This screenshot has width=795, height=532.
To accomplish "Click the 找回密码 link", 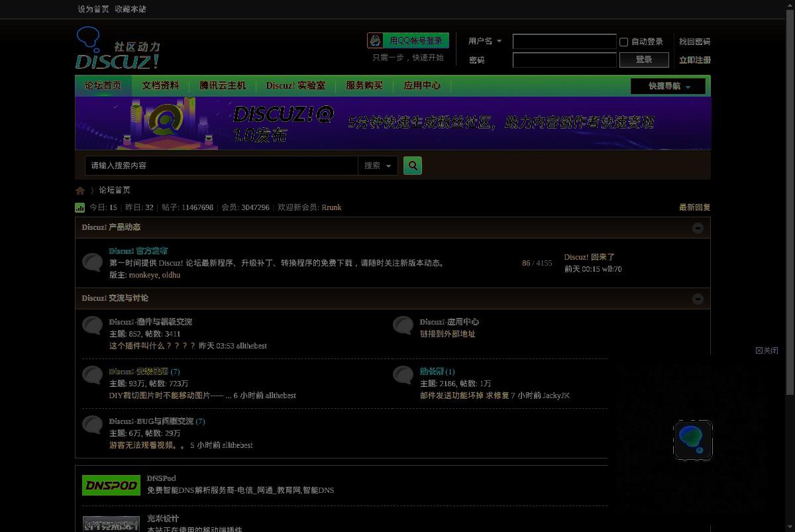I will (694, 42).
